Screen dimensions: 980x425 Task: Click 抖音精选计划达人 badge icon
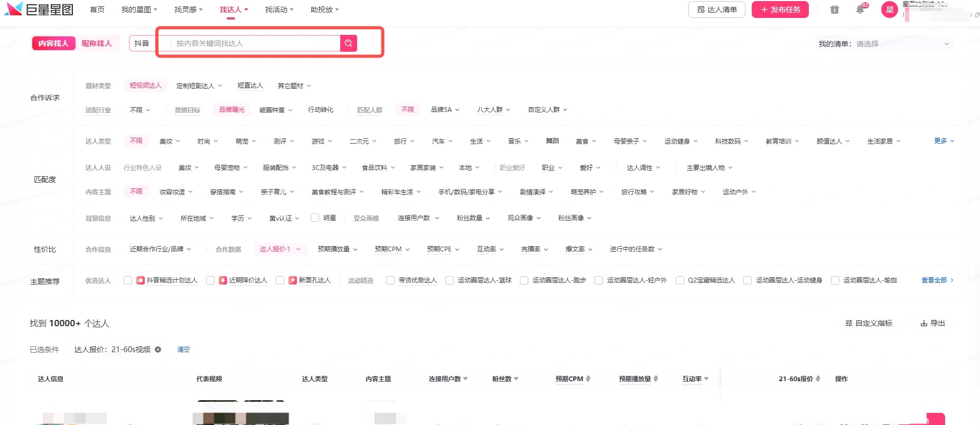tap(141, 280)
